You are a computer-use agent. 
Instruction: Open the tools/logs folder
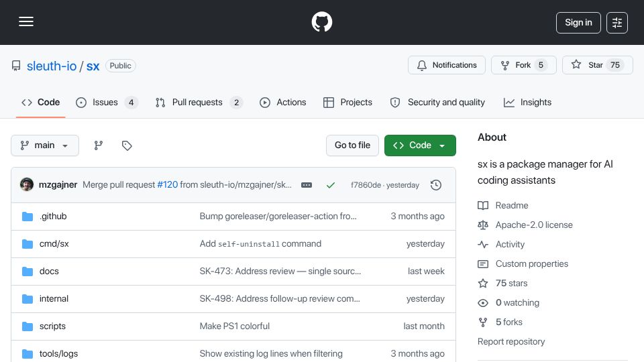click(x=58, y=354)
